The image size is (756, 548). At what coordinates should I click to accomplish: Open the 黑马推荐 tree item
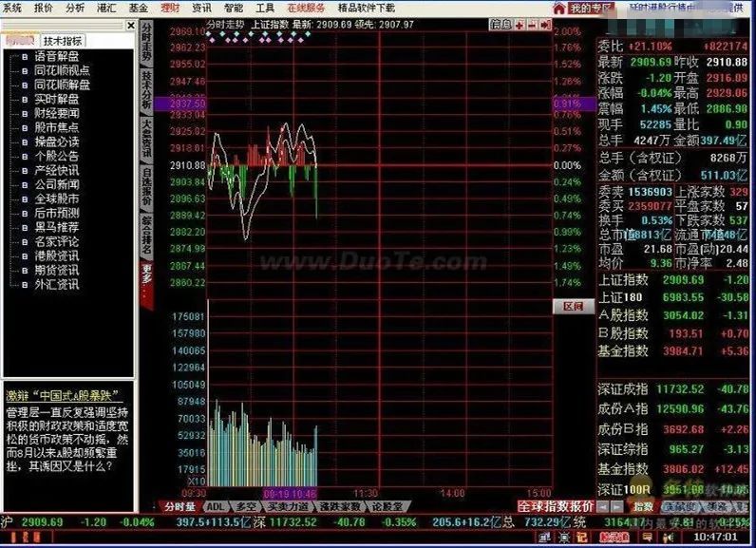pos(56,227)
